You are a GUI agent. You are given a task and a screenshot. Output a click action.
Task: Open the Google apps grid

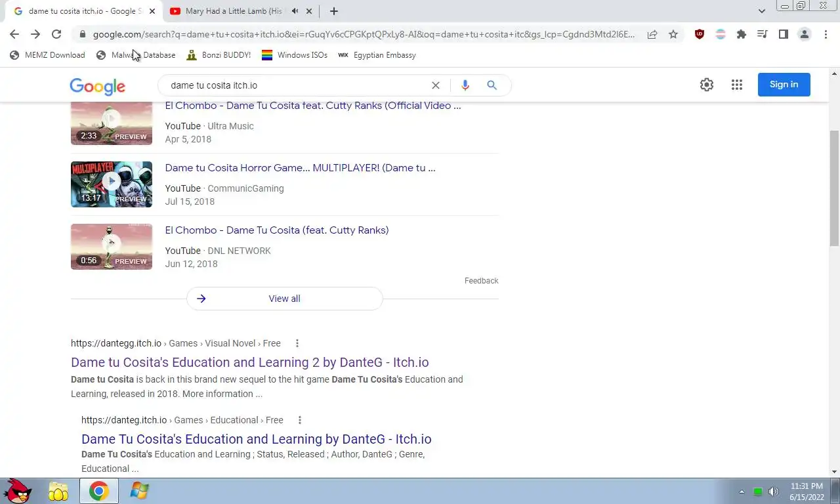(x=737, y=85)
